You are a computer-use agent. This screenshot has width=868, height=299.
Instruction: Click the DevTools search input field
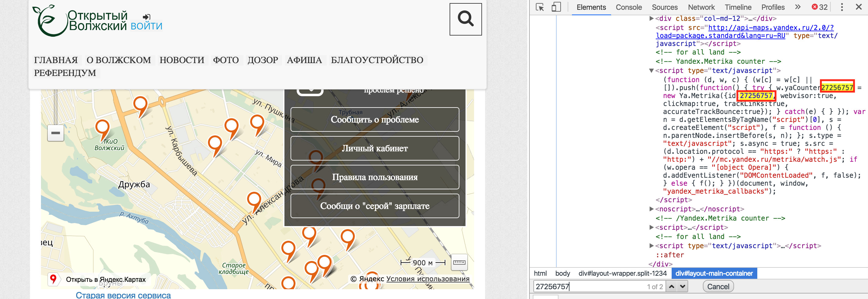[x=590, y=286]
